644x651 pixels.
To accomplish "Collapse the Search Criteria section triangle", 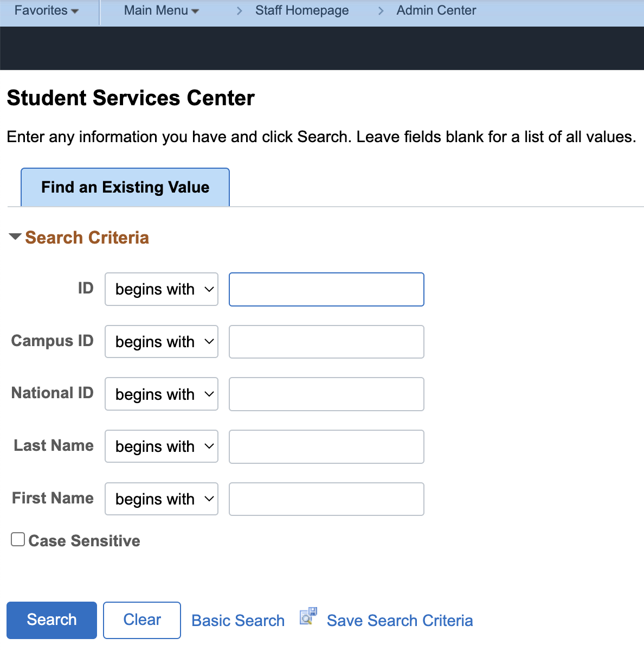I will (15, 237).
